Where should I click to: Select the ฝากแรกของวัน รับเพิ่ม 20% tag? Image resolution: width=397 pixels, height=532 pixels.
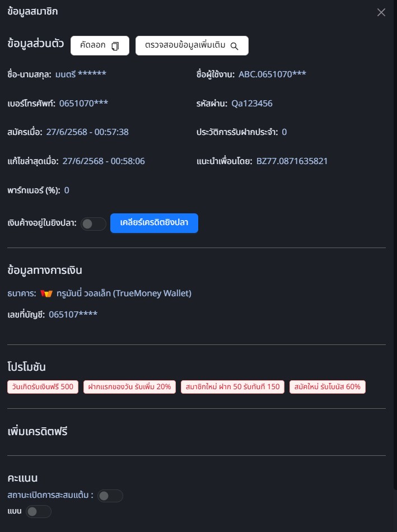click(x=130, y=387)
